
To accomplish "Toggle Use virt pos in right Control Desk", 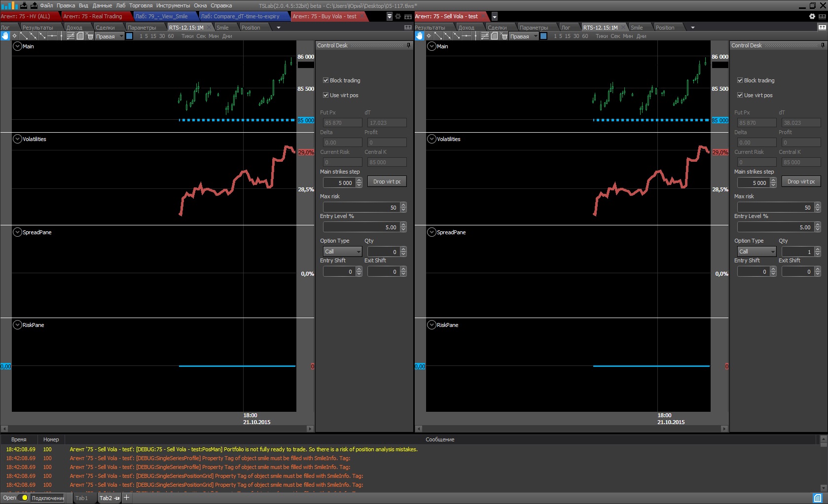I will (x=740, y=95).
